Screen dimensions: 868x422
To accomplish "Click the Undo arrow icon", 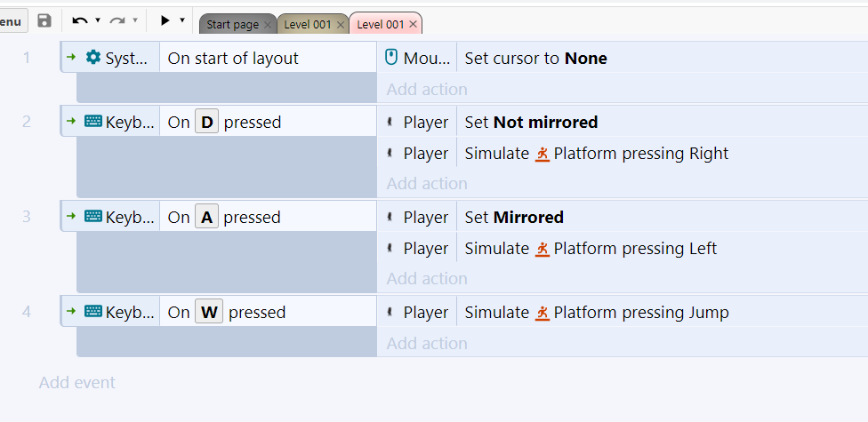I will coord(80,21).
